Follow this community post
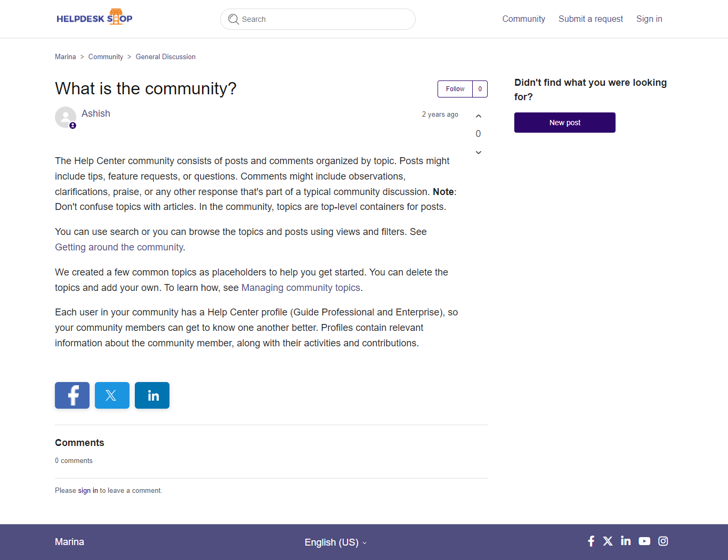The image size is (728, 560). coord(455,89)
